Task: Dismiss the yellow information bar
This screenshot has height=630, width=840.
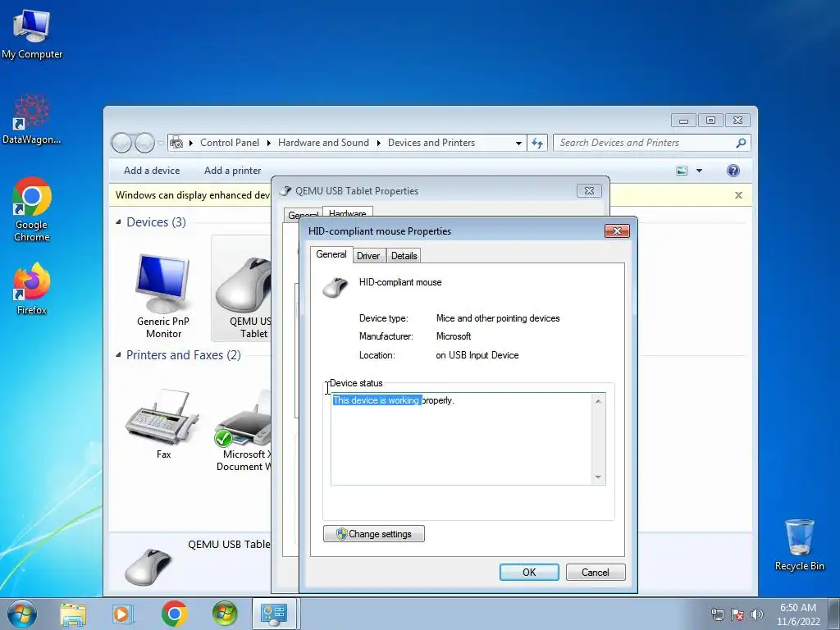Action: pyautogui.click(x=738, y=195)
